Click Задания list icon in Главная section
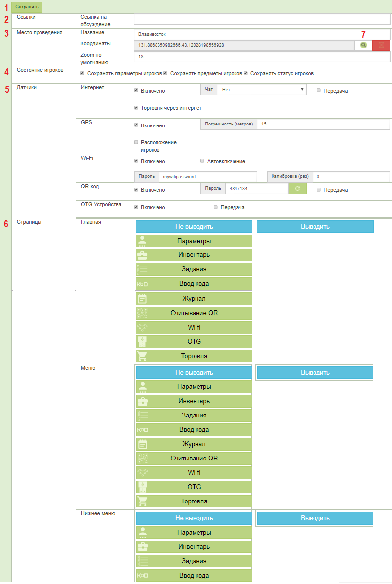This screenshot has width=392, height=584. (142, 269)
